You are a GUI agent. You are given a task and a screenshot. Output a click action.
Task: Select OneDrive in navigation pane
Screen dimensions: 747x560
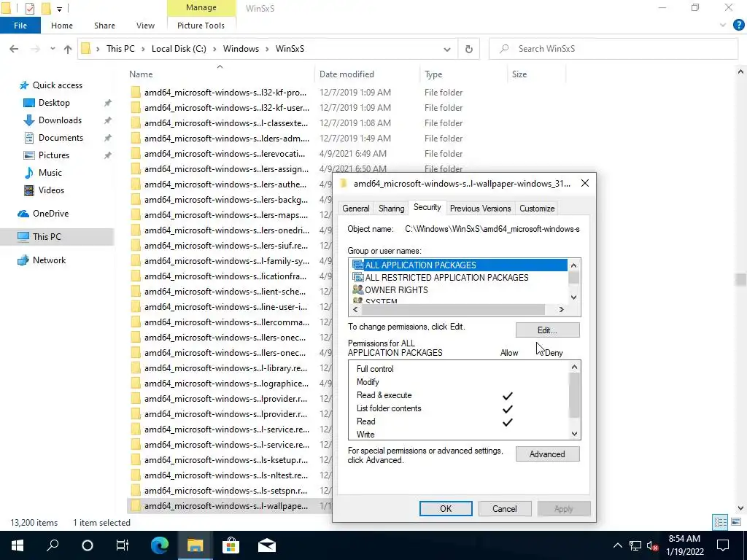click(x=50, y=214)
